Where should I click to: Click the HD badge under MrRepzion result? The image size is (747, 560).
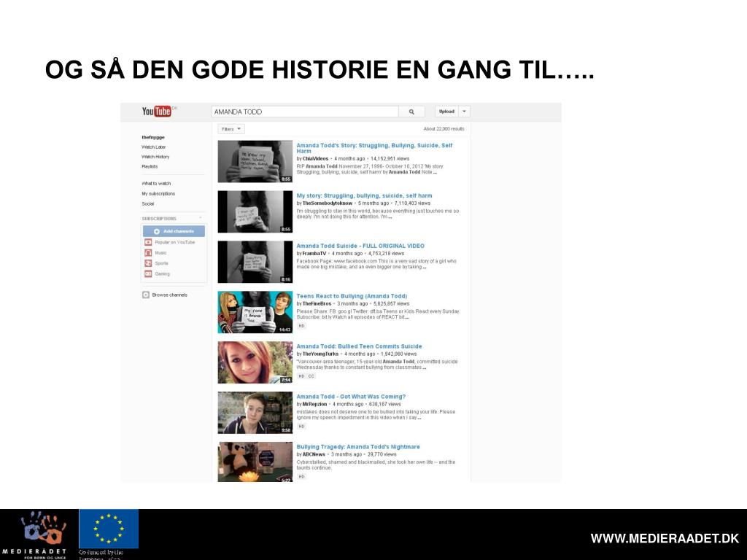(x=301, y=427)
